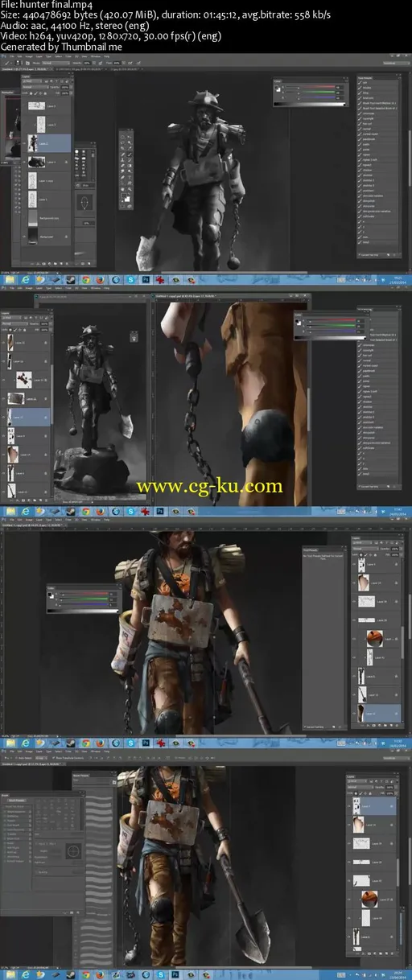412x980 pixels.
Task: Click the foreground swatch in the chain frame's Color panel
Action: click(x=298, y=321)
